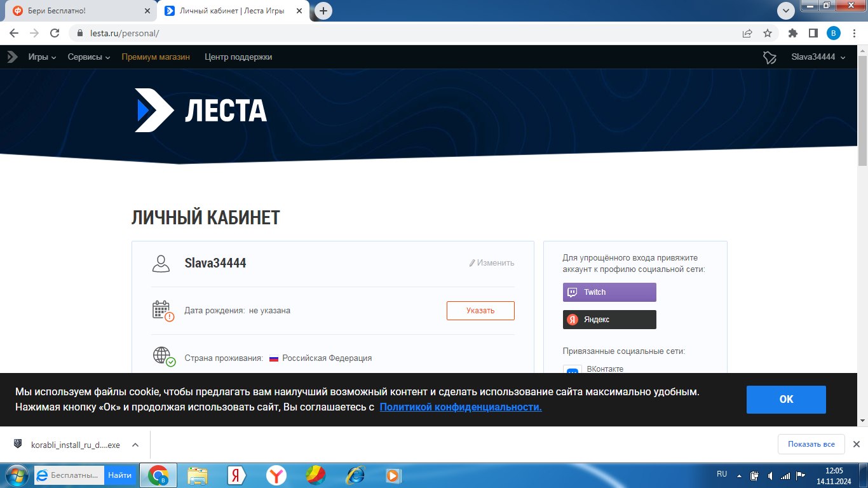Click the clan flag icon in nav

(770, 57)
